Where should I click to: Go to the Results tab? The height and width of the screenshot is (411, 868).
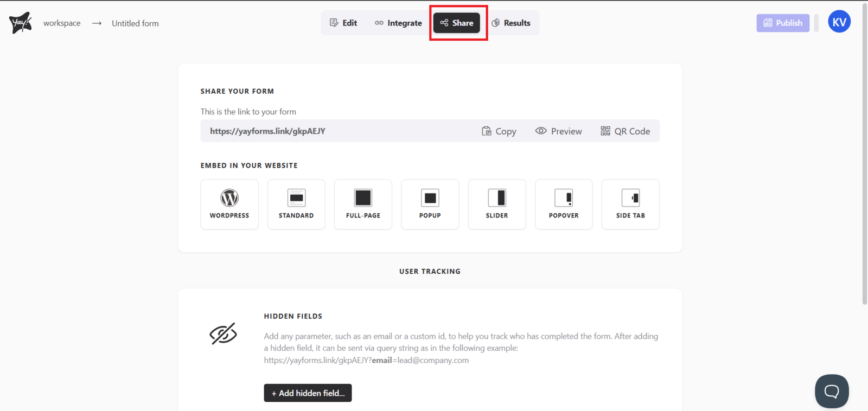(x=511, y=23)
